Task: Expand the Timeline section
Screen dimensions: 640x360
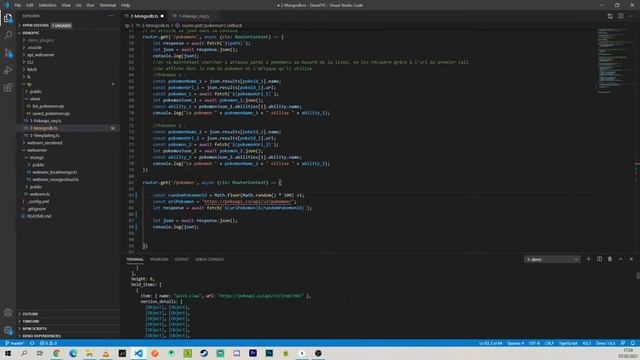Action: [x=31, y=321]
